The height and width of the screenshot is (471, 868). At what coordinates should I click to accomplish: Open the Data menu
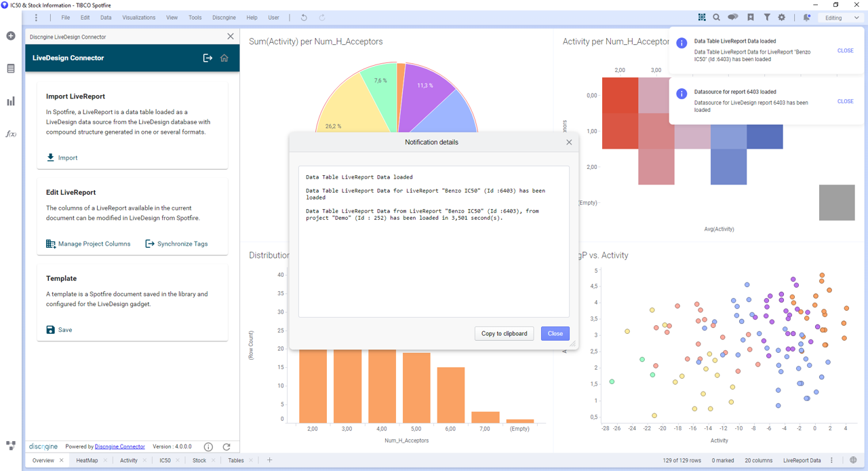click(x=106, y=18)
